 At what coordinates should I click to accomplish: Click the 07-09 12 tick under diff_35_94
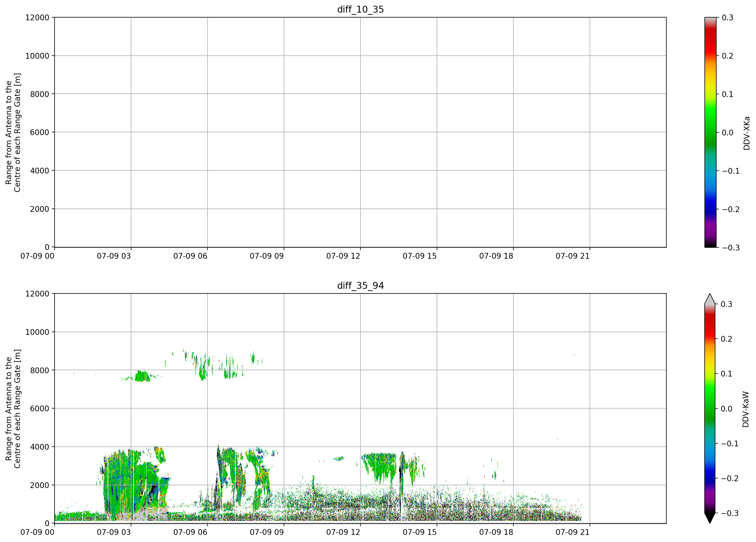pos(343,532)
